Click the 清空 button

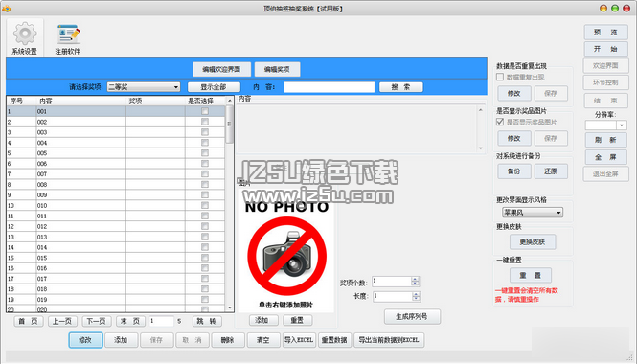[x=263, y=340]
